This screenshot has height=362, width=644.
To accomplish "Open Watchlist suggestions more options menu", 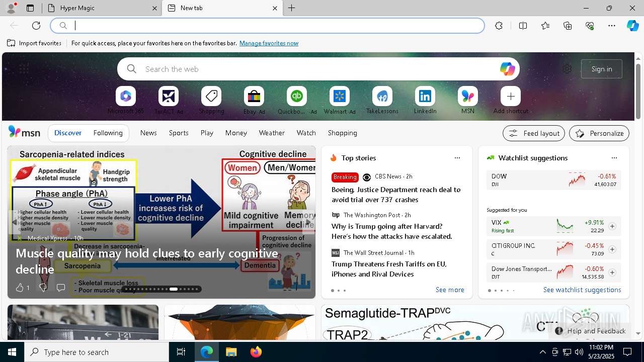I will pos(614,158).
